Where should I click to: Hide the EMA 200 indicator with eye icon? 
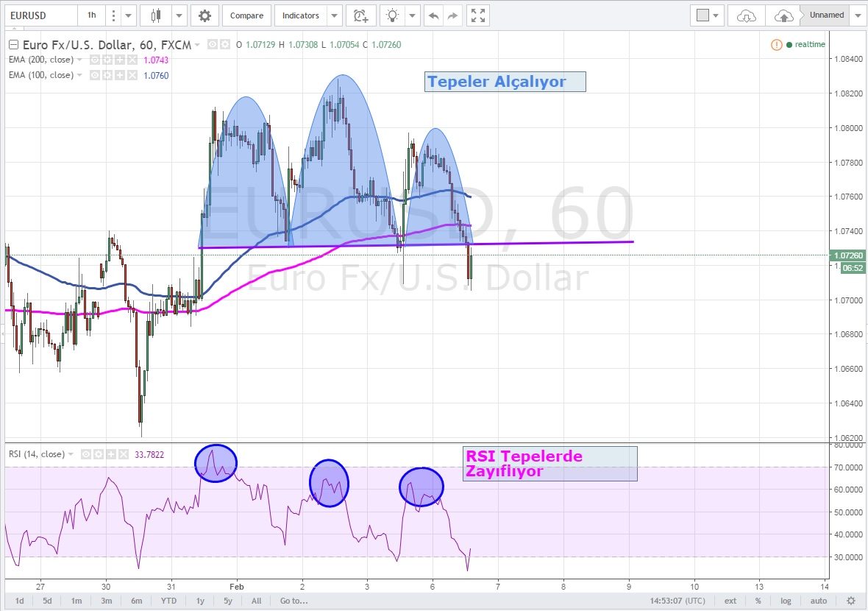click(95, 60)
